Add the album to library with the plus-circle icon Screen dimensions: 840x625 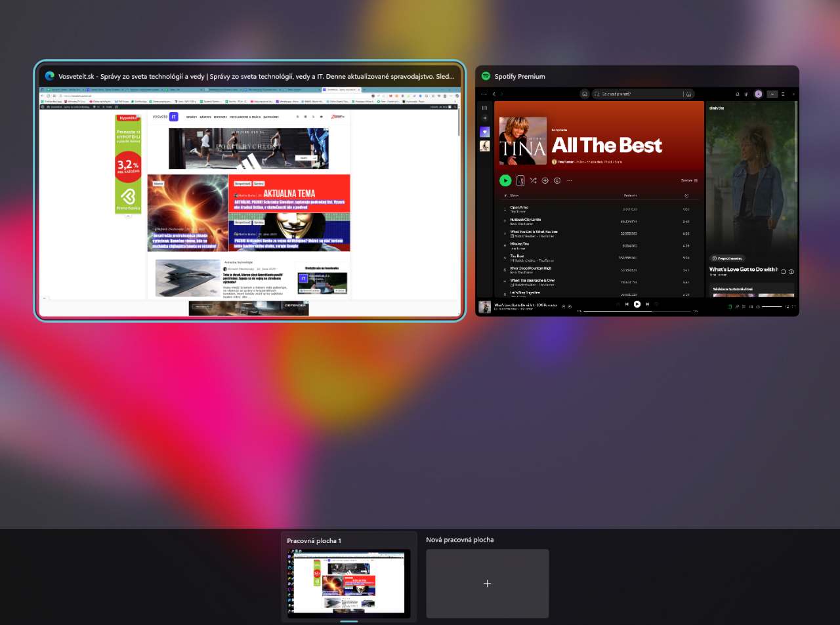(545, 180)
